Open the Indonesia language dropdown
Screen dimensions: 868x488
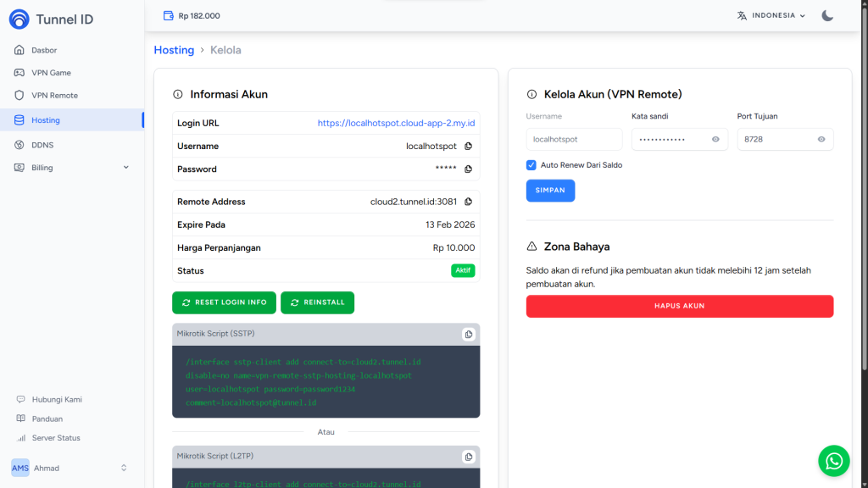click(x=771, y=15)
